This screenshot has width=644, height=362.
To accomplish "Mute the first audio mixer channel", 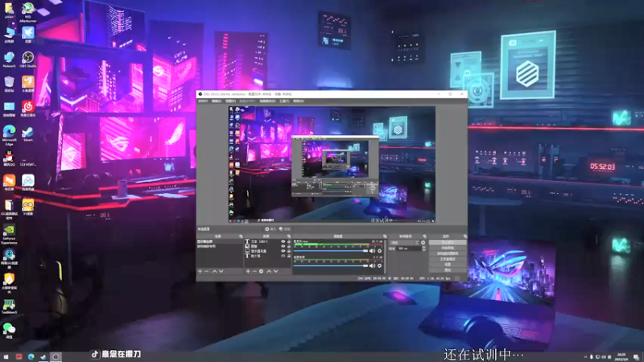I will coord(372,251).
